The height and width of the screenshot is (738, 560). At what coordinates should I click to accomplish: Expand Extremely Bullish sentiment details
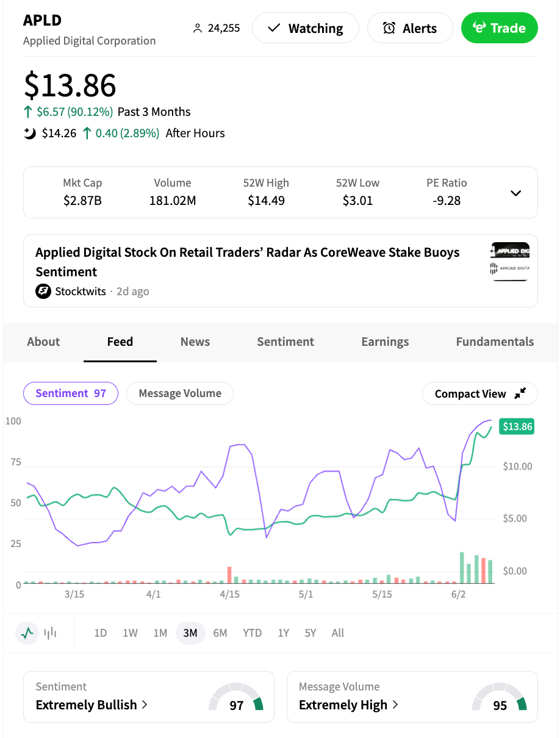pyautogui.click(x=92, y=705)
